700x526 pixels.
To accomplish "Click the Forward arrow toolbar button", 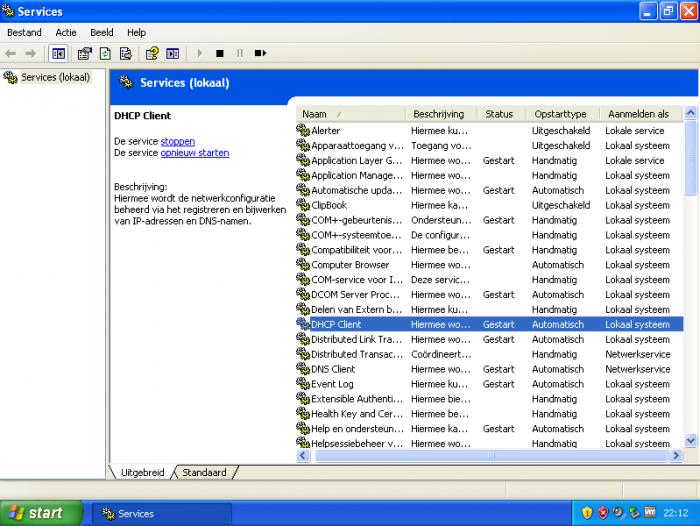I will point(30,54).
